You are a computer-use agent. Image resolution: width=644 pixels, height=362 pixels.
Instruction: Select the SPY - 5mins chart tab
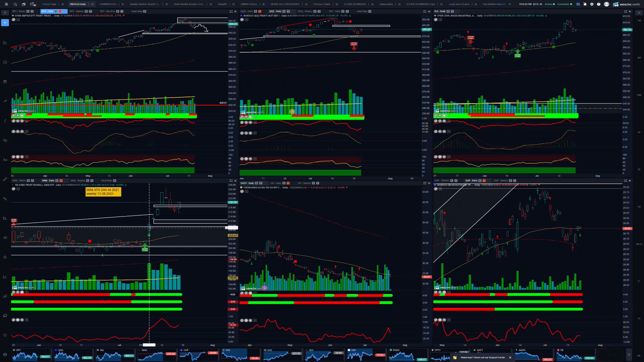[19, 11]
